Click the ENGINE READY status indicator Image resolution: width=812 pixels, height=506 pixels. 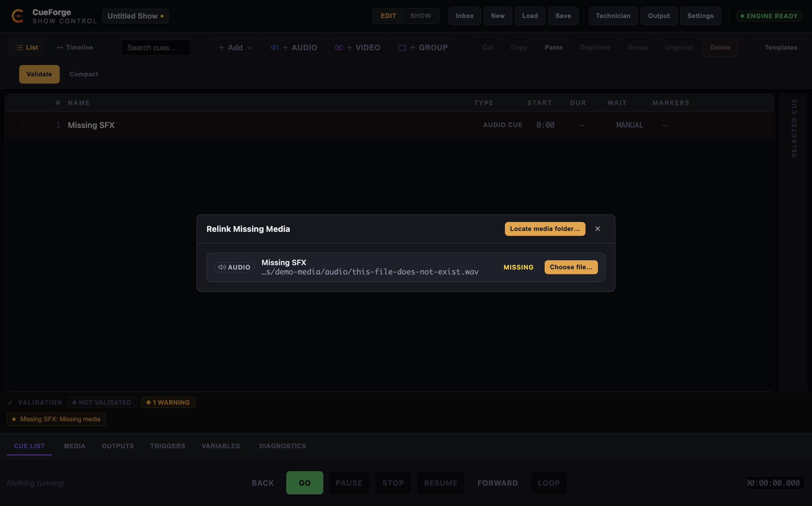tap(769, 16)
